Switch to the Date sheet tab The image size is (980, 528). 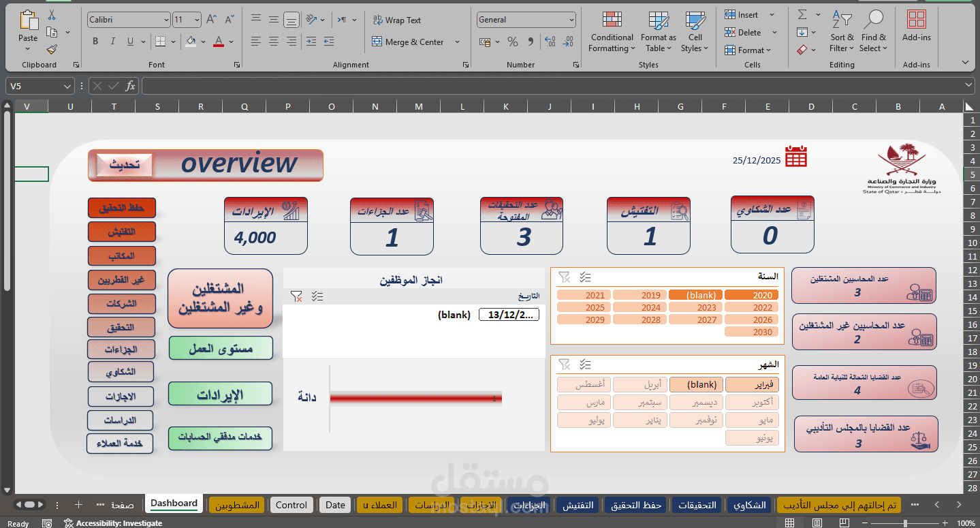334,505
